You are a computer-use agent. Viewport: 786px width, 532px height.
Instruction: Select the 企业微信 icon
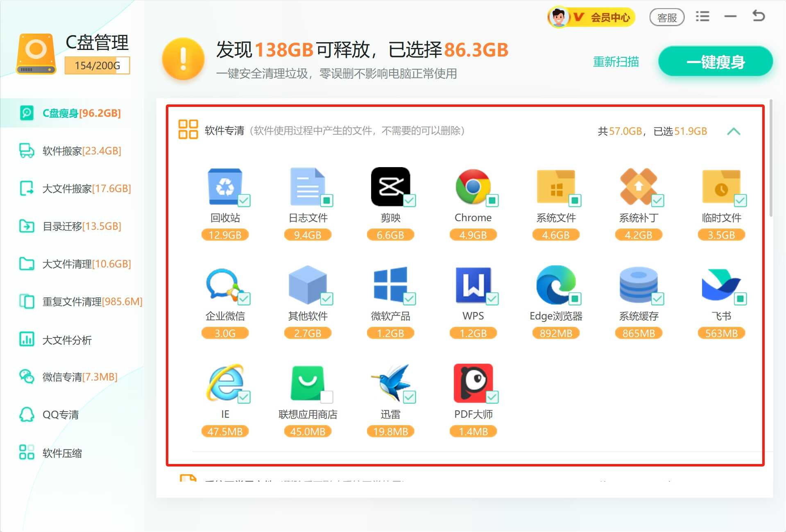click(224, 285)
